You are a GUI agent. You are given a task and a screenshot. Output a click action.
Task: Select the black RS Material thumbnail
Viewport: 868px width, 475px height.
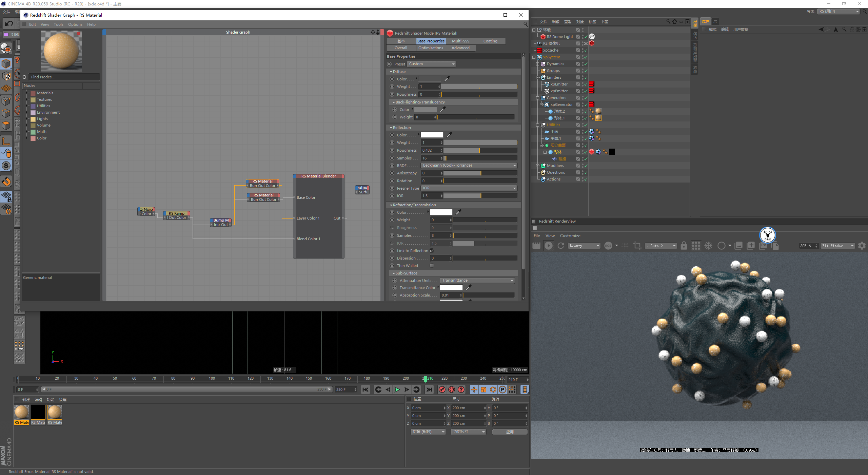coord(38,412)
